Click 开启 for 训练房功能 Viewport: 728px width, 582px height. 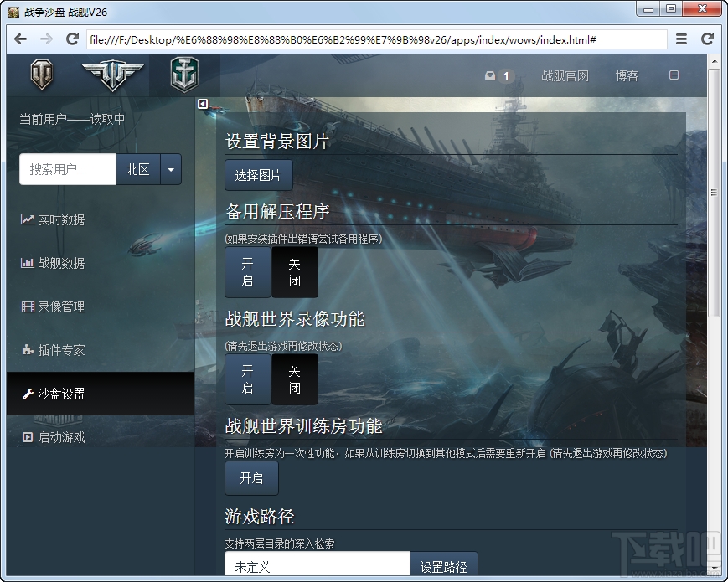(x=251, y=478)
